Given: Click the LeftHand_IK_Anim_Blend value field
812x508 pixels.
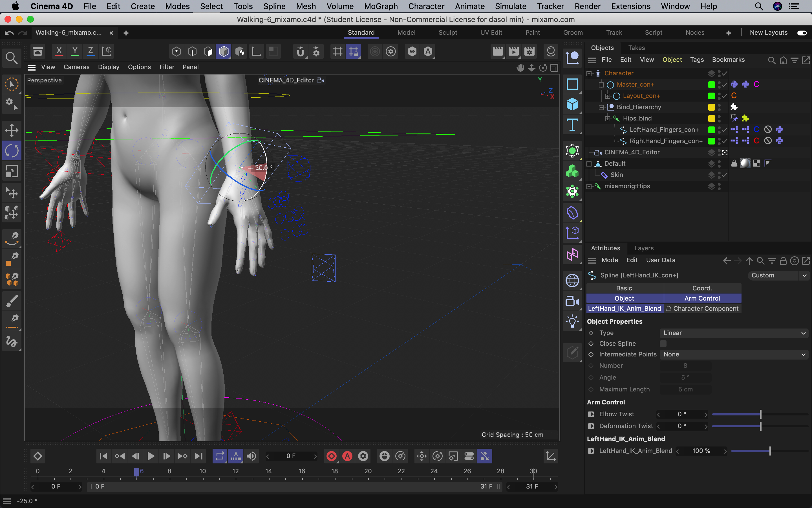Looking at the screenshot, I should [701, 451].
